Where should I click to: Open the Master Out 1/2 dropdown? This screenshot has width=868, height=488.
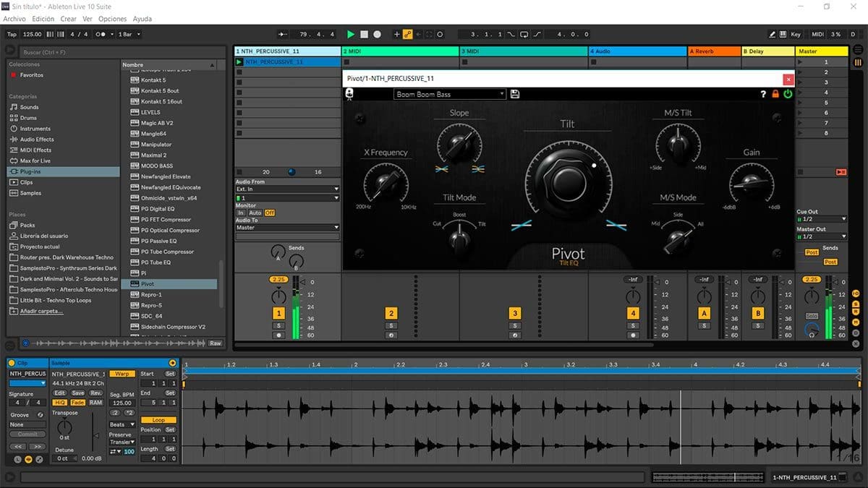coord(821,236)
